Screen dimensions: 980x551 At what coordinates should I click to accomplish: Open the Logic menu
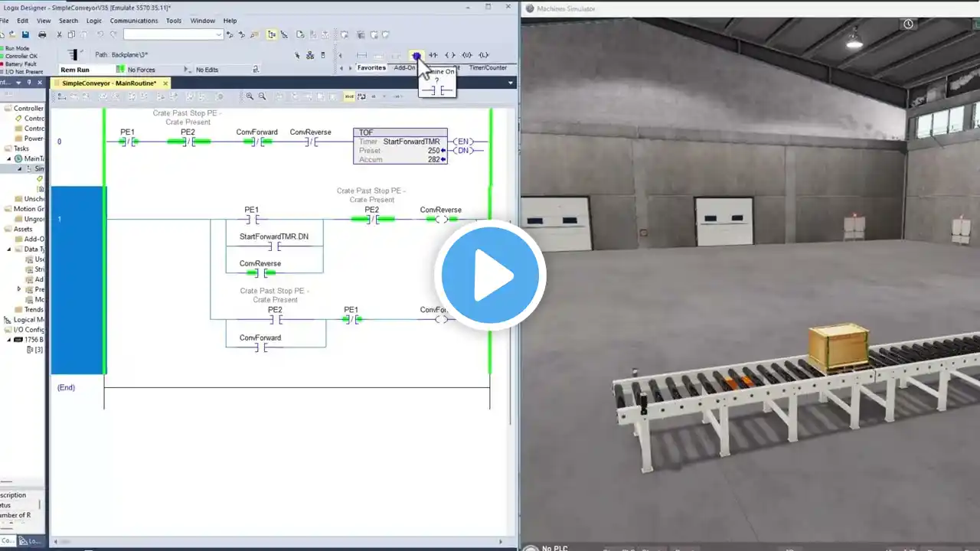tap(93, 21)
